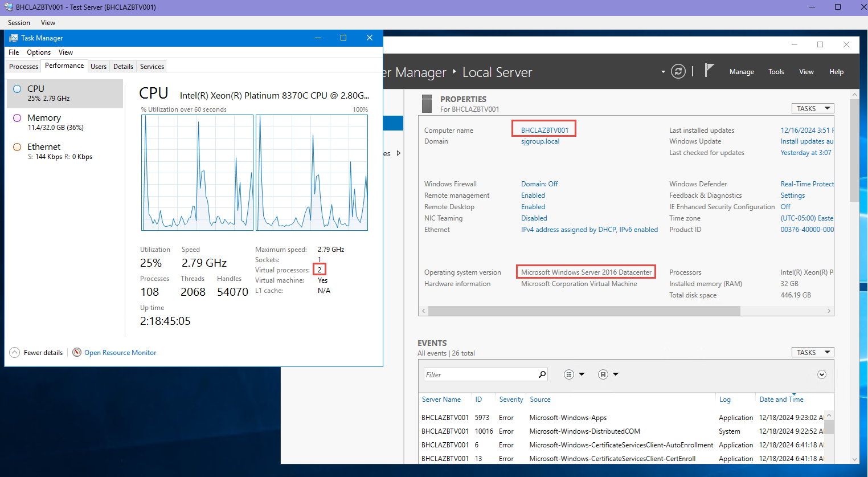This screenshot has width=868, height=477.
Task: Open the Properties TASKS dropdown
Action: (813, 108)
